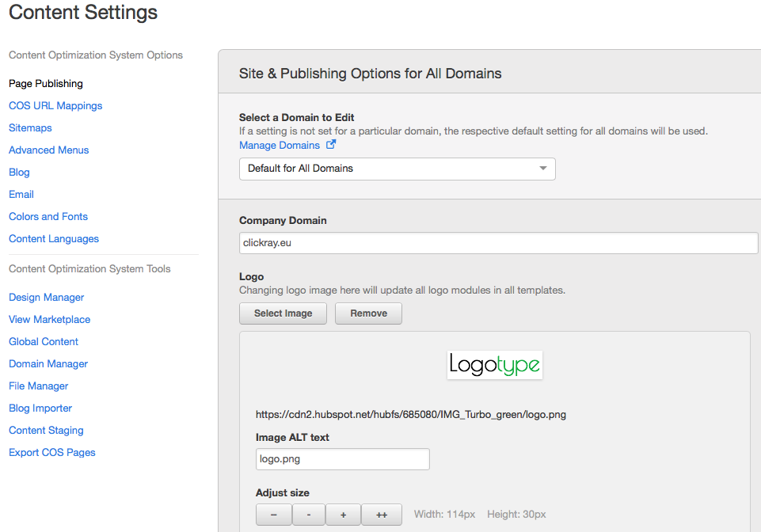Open Email settings in the sidebar

21,194
